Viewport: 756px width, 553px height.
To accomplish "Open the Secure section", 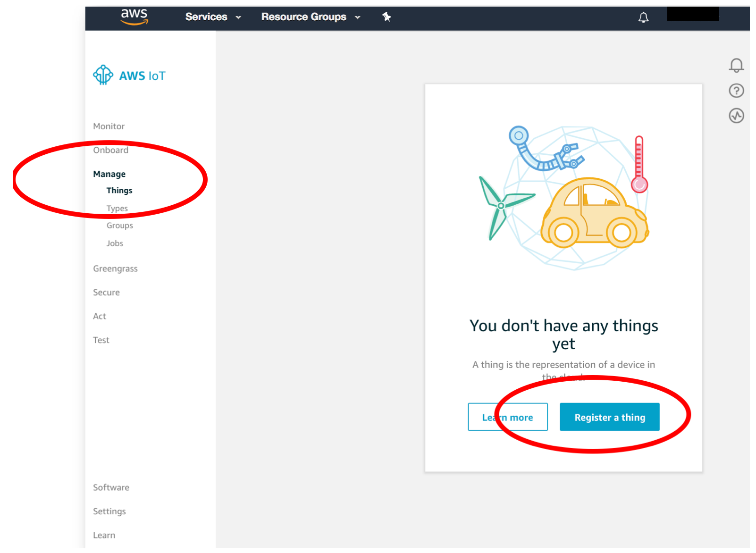I will (x=107, y=293).
